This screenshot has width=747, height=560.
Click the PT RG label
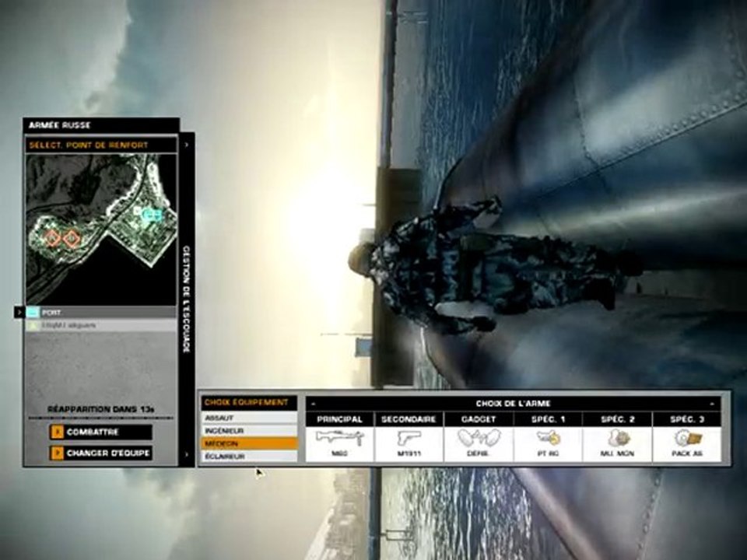(548, 453)
